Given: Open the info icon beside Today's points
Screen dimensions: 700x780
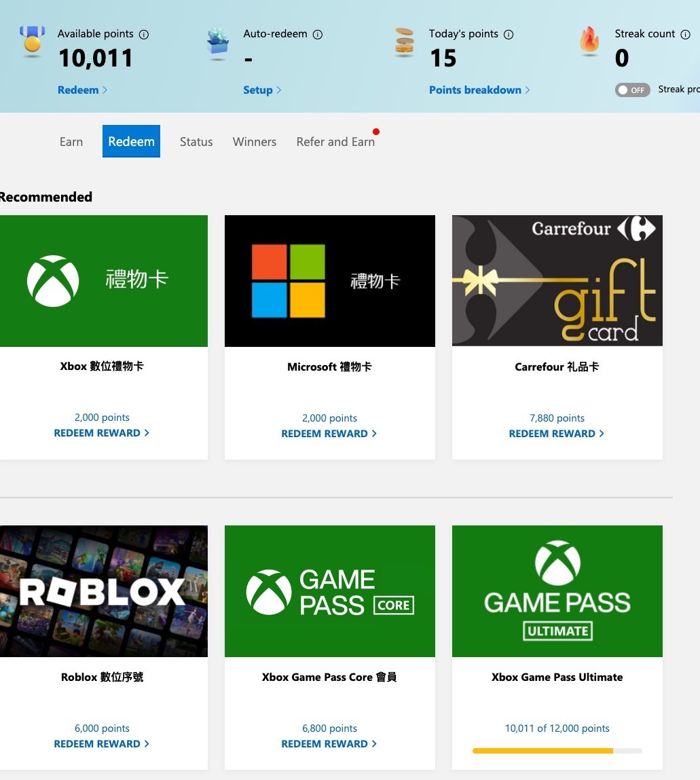Looking at the screenshot, I should pyautogui.click(x=509, y=35).
